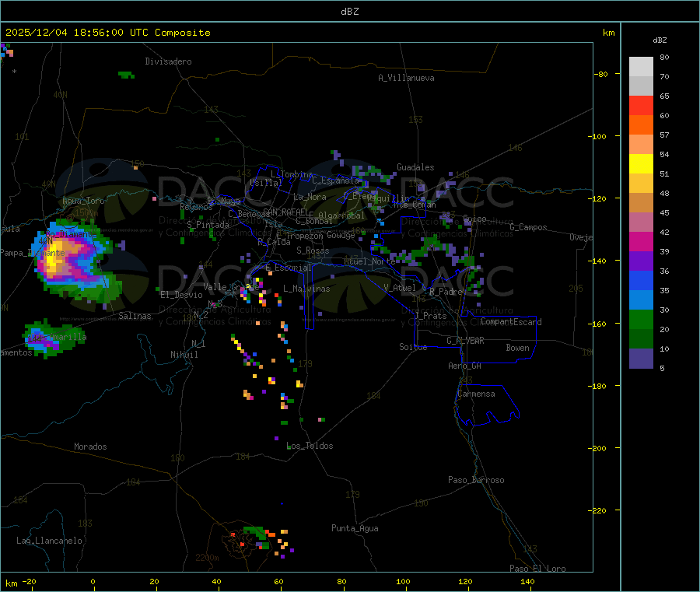Click the 'S_Pintada' label
Screen dimensions: 700x592
tap(208, 225)
